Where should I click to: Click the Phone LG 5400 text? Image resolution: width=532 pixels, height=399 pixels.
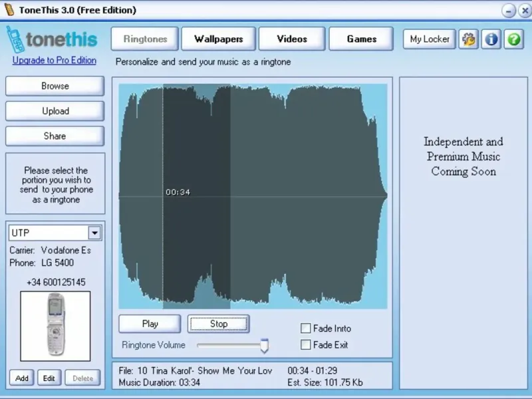point(42,263)
